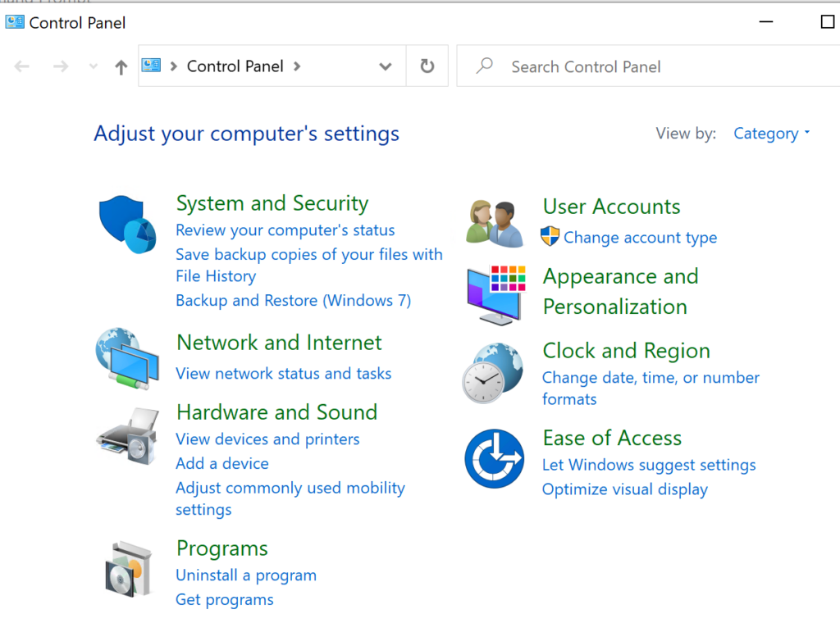Minimize the Control Panel window
The image size is (840, 632).
click(x=766, y=22)
